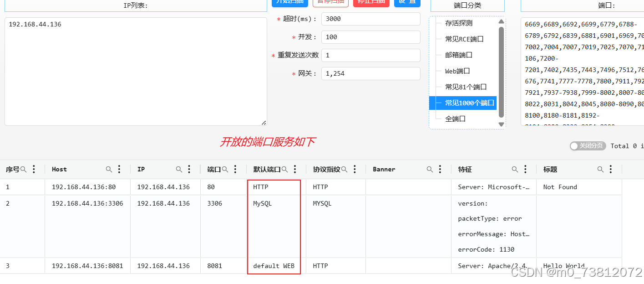Open column menu dots for 序号 column
Viewport: 644px width, 284px height.
coord(34,169)
